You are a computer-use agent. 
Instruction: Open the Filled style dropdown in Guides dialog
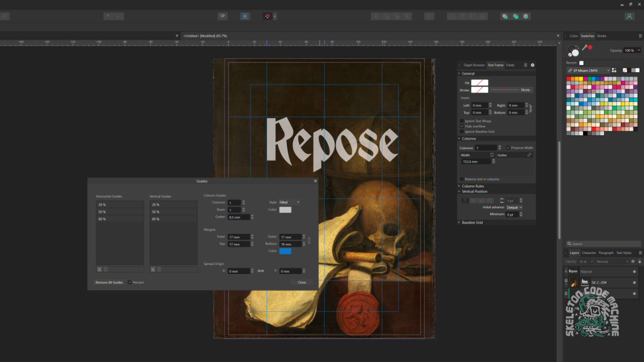(289, 202)
